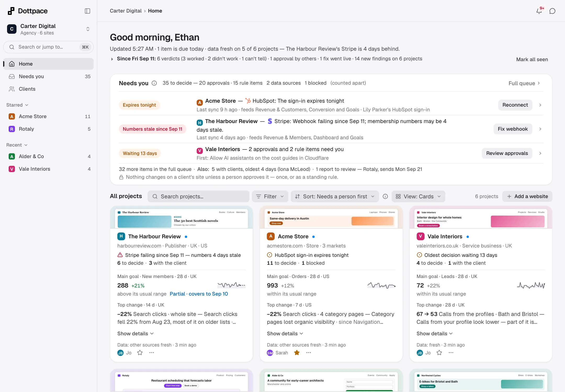The height and width of the screenshot is (392, 565).
Task: Open Needs you in the sidebar
Action: point(49,77)
